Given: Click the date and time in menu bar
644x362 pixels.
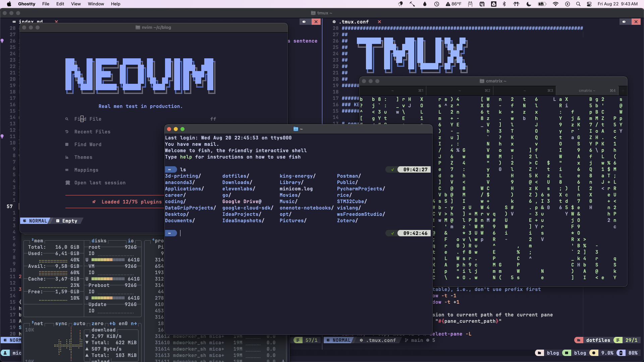Looking at the screenshot, I should (x=618, y=4).
